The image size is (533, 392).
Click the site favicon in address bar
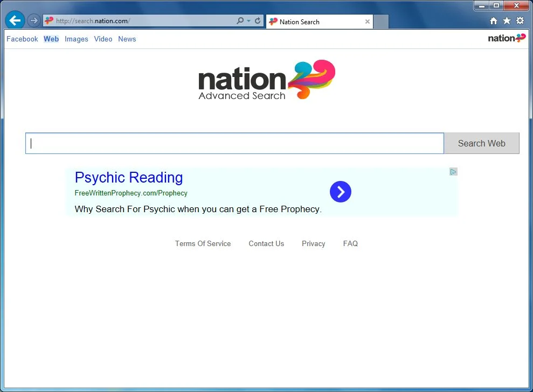[x=49, y=20]
